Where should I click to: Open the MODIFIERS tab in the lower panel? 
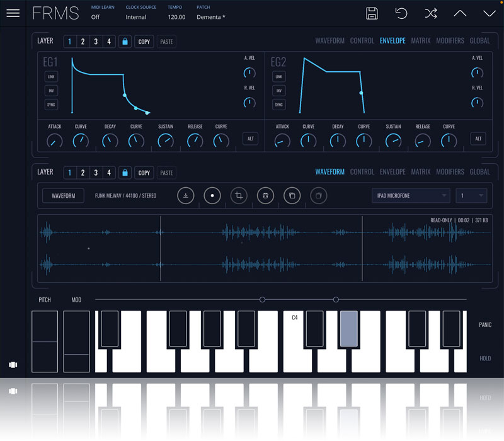[450, 172]
